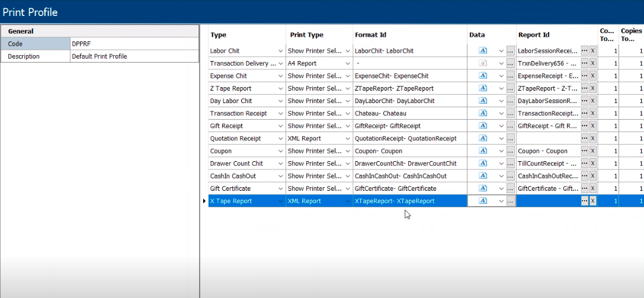Image resolution: width=644 pixels, height=298 pixels.
Task: Open Type dropdown for Labor Chit row
Action: tap(281, 51)
